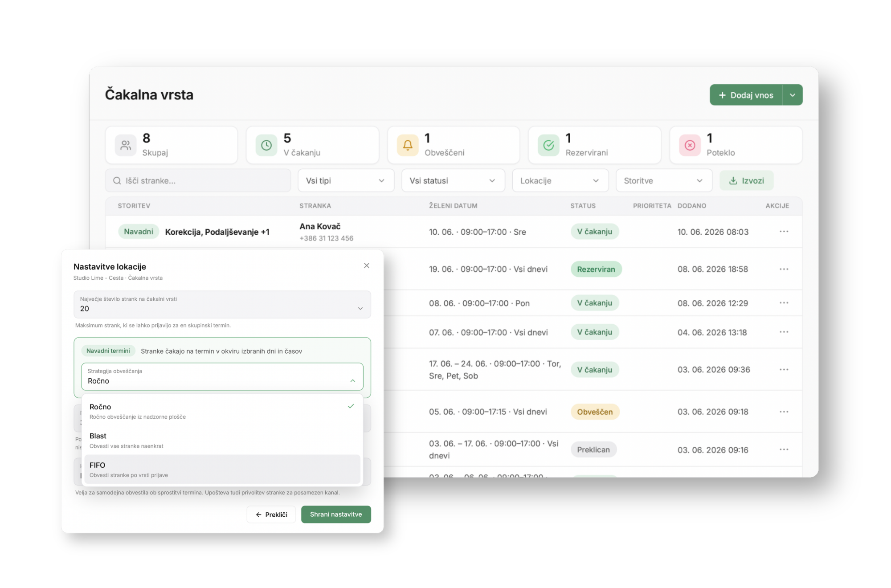891x588 pixels.
Task: Click the Rezervirani check-circle icon
Action: click(x=548, y=145)
